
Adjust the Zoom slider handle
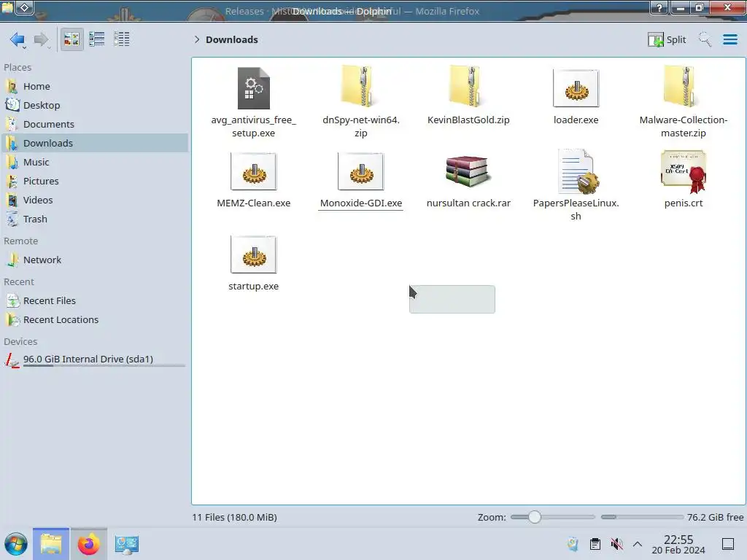pyautogui.click(x=535, y=517)
